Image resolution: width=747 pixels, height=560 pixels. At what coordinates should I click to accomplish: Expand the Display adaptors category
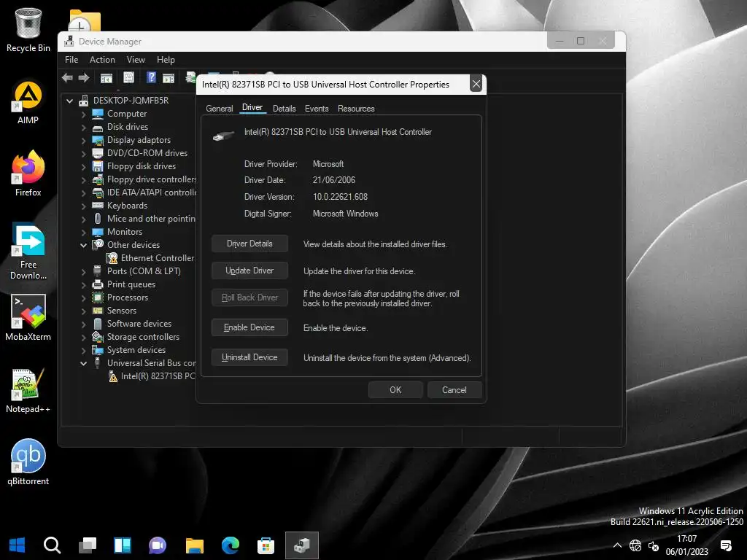click(83, 141)
